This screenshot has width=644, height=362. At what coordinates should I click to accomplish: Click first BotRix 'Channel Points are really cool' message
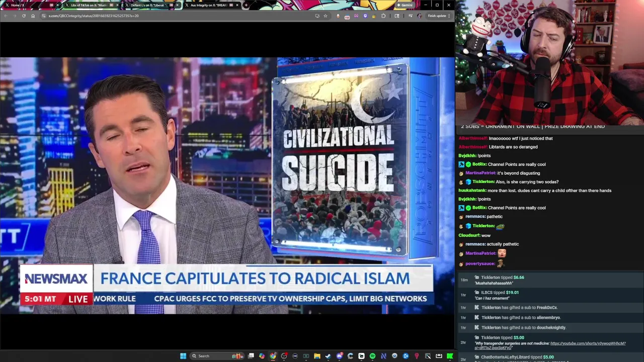coord(517,164)
